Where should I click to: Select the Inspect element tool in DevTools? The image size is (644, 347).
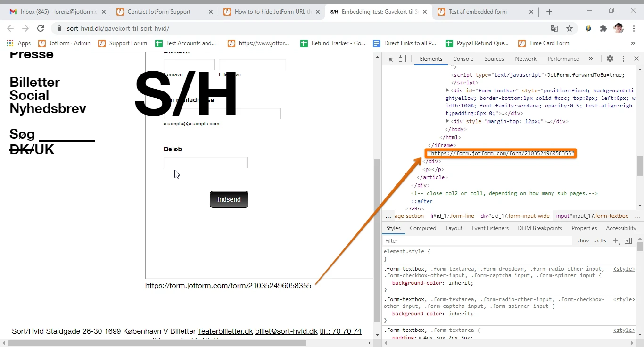[x=390, y=58]
